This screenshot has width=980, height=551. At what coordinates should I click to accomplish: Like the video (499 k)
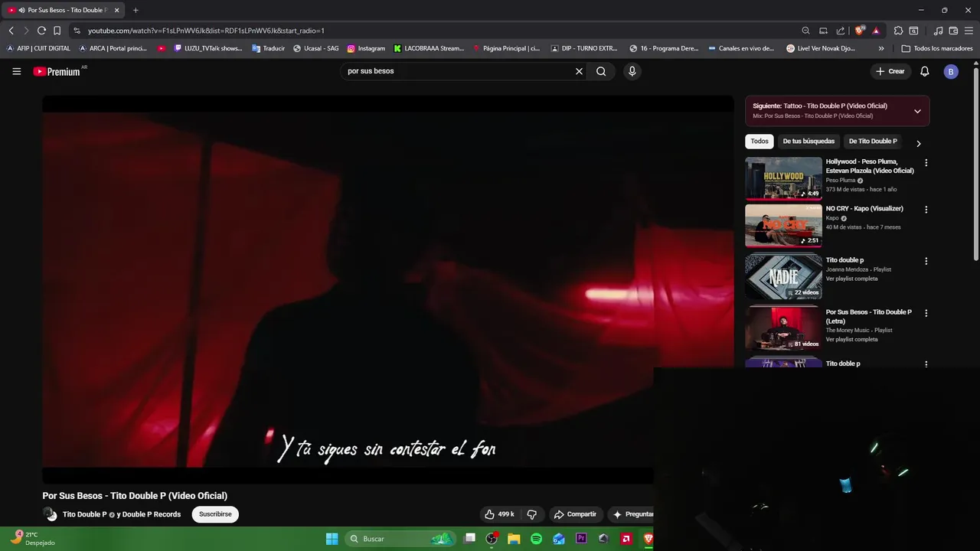tap(500, 514)
